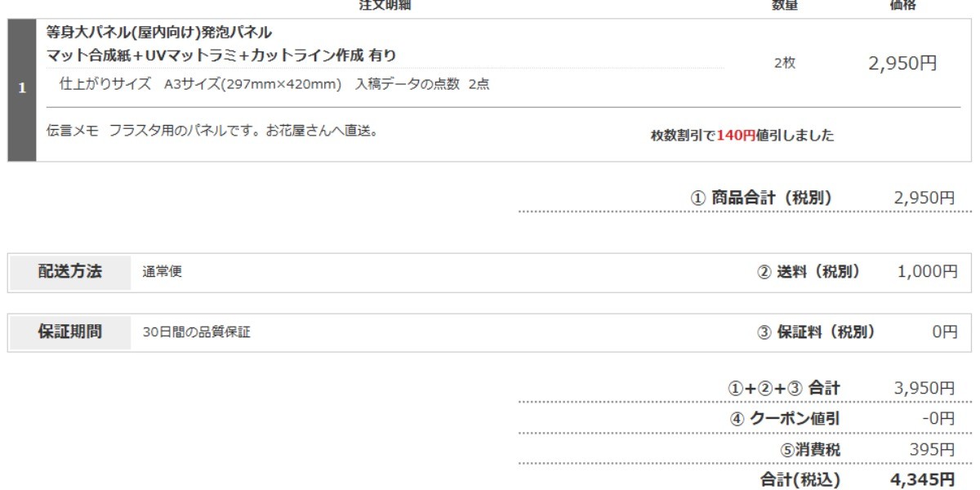The image size is (980, 490).
Task: Select the ① 商品合計(税別) label
Action: click(761, 198)
